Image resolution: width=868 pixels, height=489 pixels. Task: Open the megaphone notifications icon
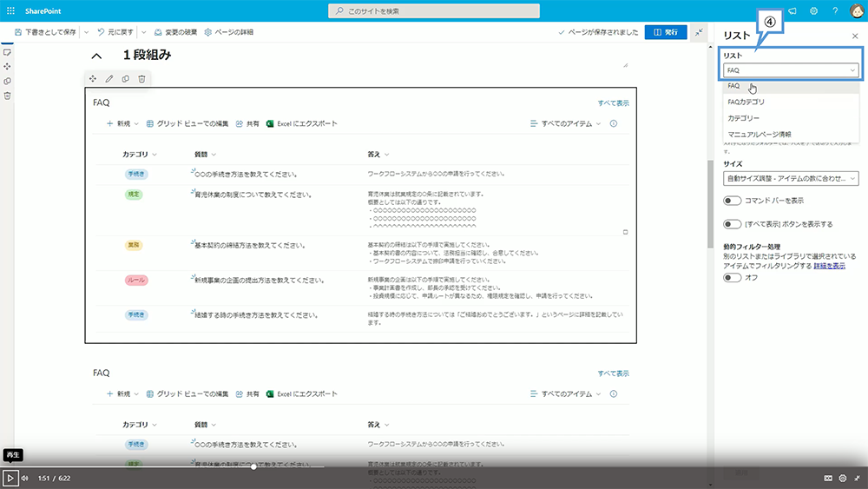click(792, 10)
